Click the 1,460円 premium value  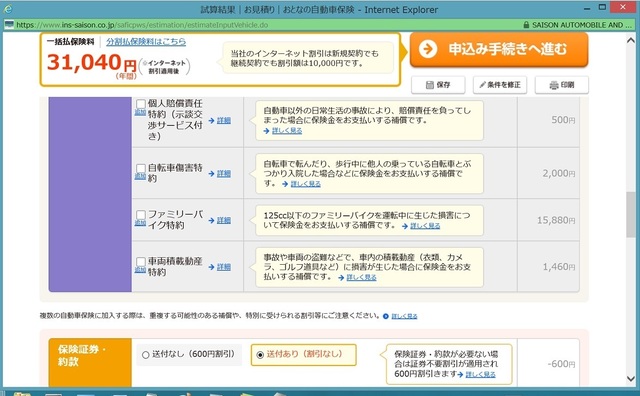[x=559, y=267]
